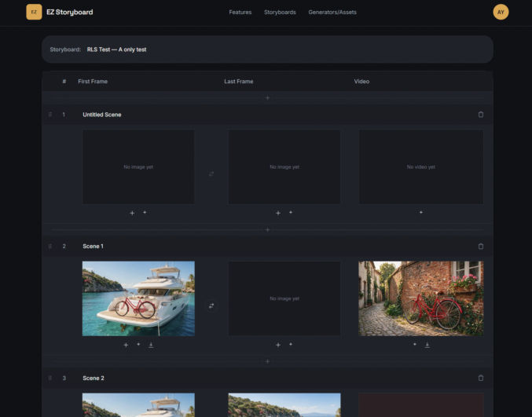This screenshot has width=532, height=417.
Task: Grab the drag handle of Scene 1
Action: (50, 246)
